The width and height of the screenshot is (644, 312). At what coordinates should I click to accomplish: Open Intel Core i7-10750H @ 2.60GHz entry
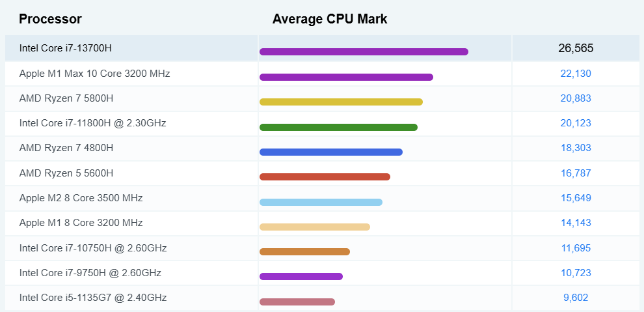click(93, 248)
